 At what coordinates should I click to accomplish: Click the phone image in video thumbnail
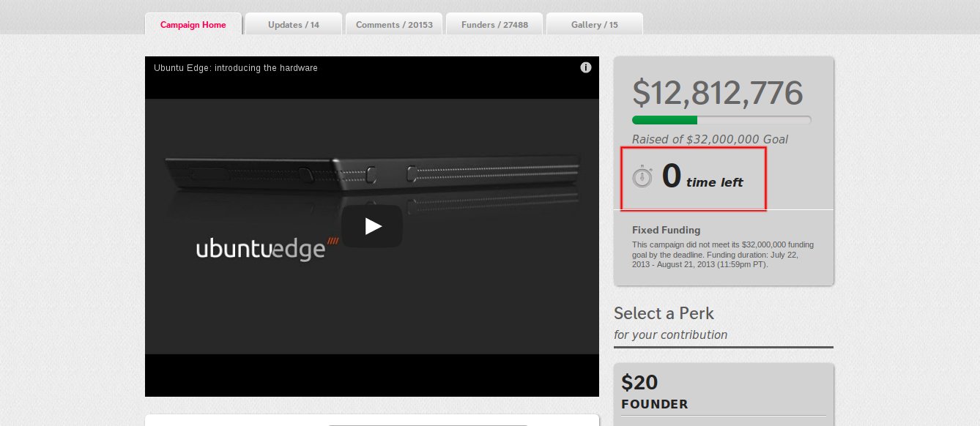click(374, 173)
